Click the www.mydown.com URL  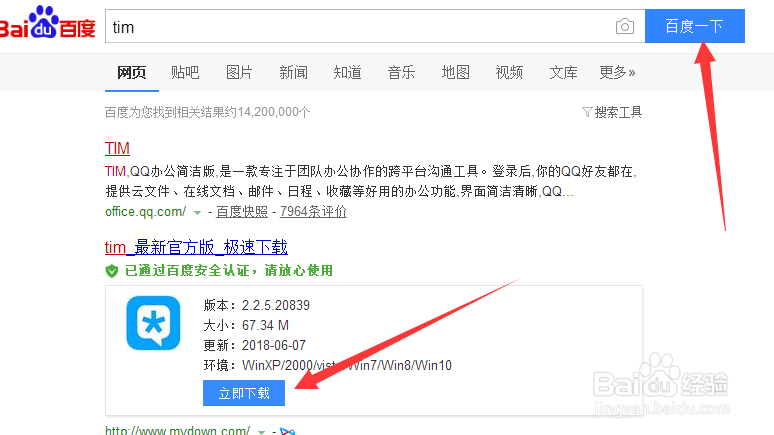(x=177, y=430)
